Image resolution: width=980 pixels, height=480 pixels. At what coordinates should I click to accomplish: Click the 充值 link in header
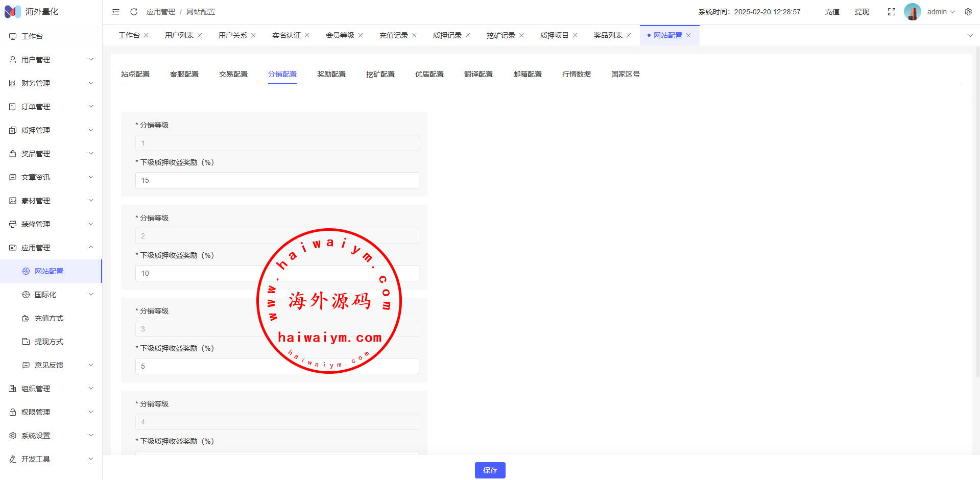pyautogui.click(x=832, y=12)
